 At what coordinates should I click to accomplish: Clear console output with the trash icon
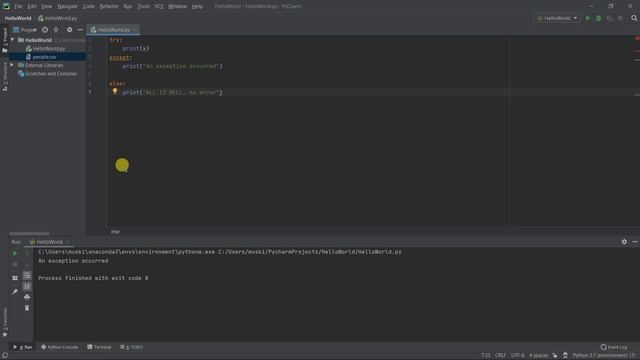pos(27,308)
